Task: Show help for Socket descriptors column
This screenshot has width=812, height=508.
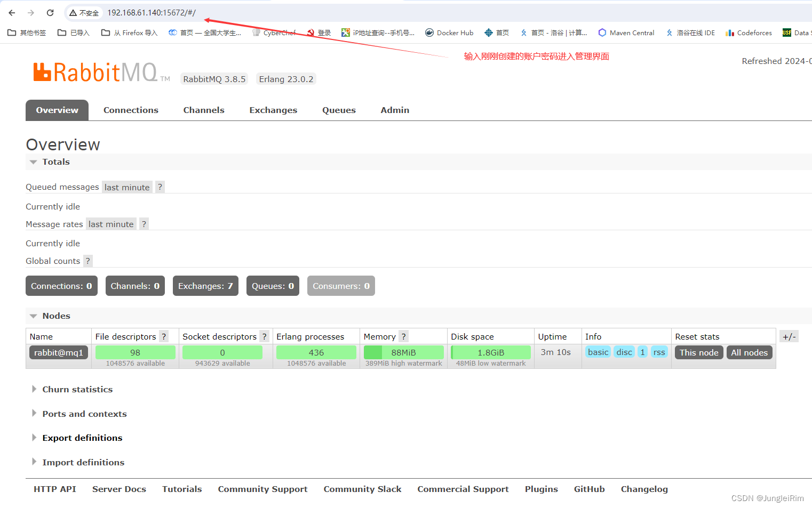Action: tap(264, 336)
